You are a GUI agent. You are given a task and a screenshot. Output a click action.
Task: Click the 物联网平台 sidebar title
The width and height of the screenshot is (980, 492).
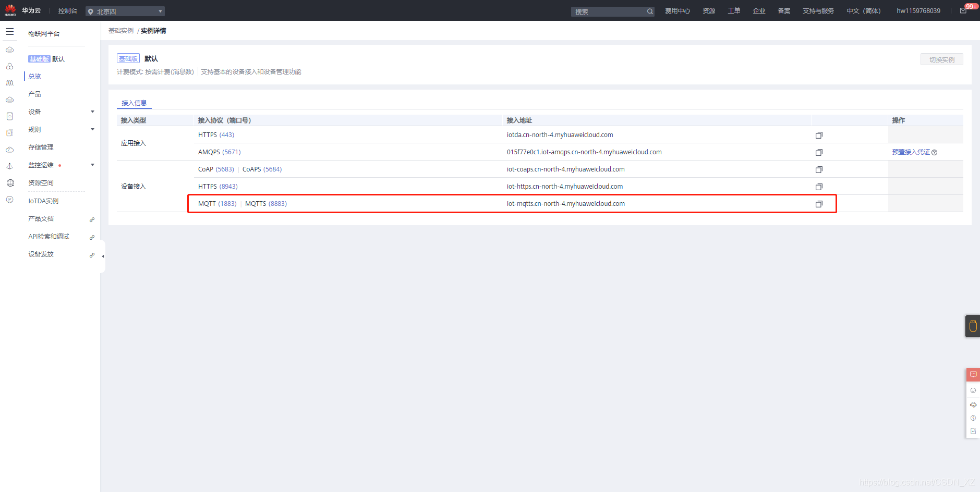pyautogui.click(x=44, y=33)
